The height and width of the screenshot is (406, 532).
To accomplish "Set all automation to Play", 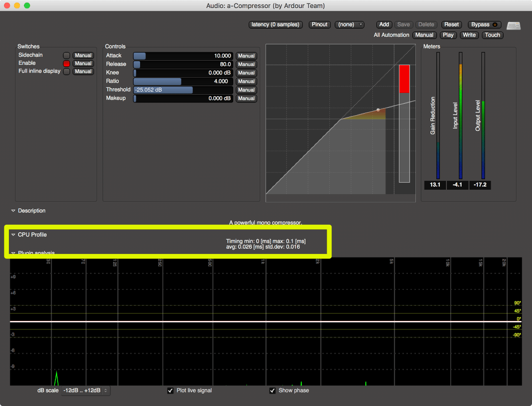I will (448, 35).
